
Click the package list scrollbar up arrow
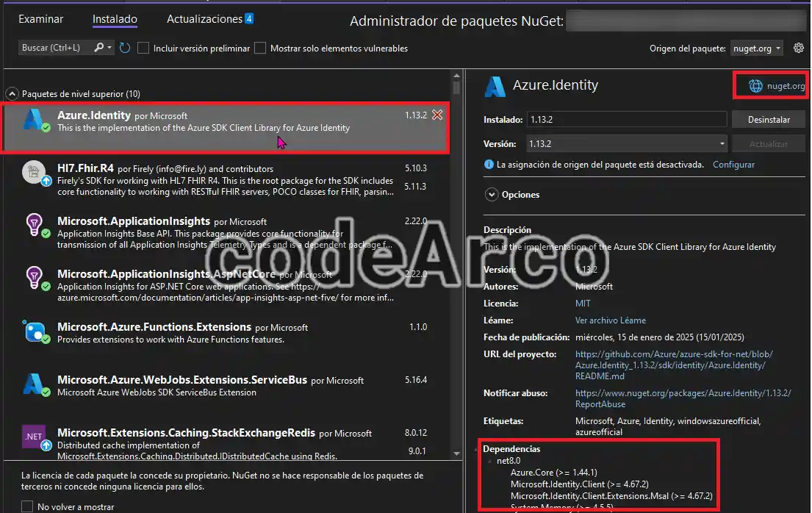pyautogui.click(x=456, y=76)
